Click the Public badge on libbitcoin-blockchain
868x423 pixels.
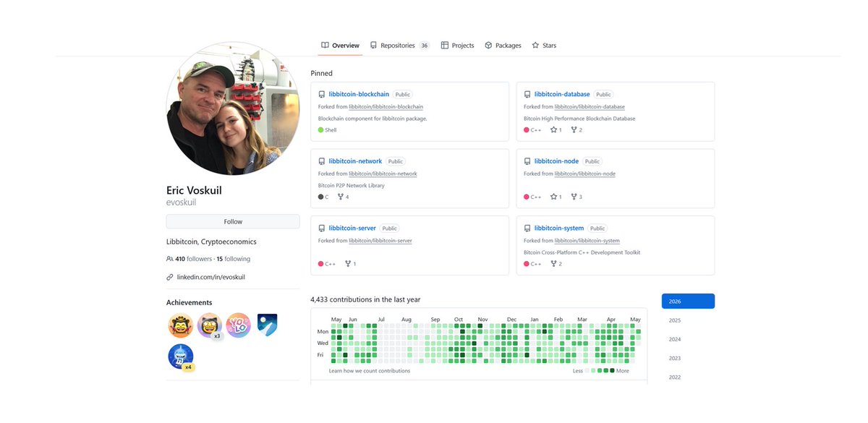402,95
